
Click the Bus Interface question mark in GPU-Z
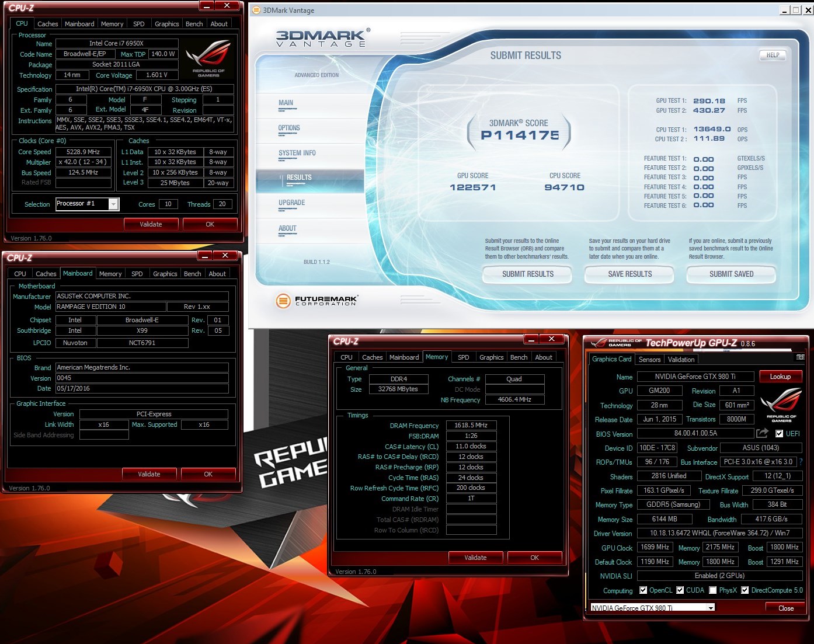tap(801, 462)
